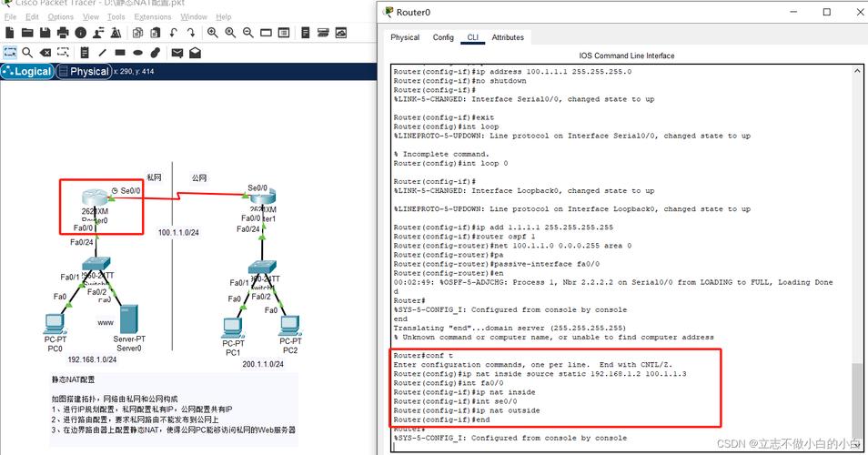This screenshot has width=868, height=455.
Task: Redo the last action
Action: pos(191,33)
